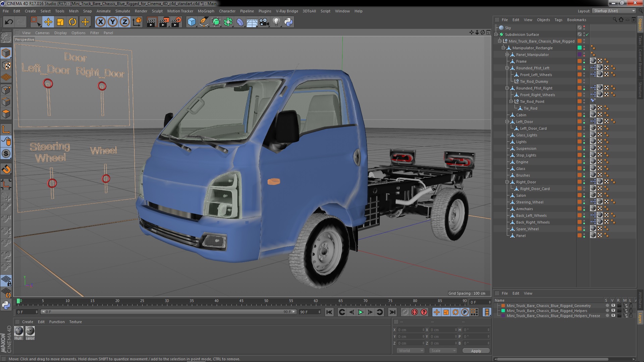Toggle Y-axis lock

(x=113, y=22)
